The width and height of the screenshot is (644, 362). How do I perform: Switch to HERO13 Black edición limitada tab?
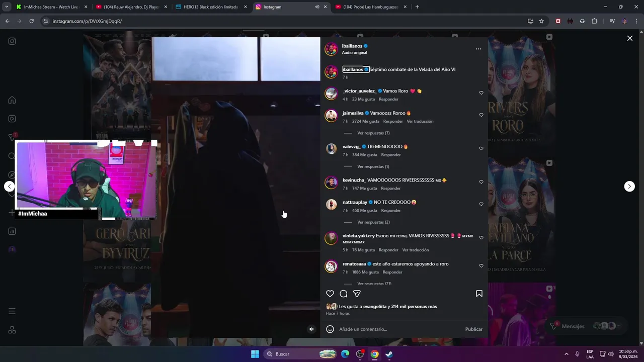[210, 7]
